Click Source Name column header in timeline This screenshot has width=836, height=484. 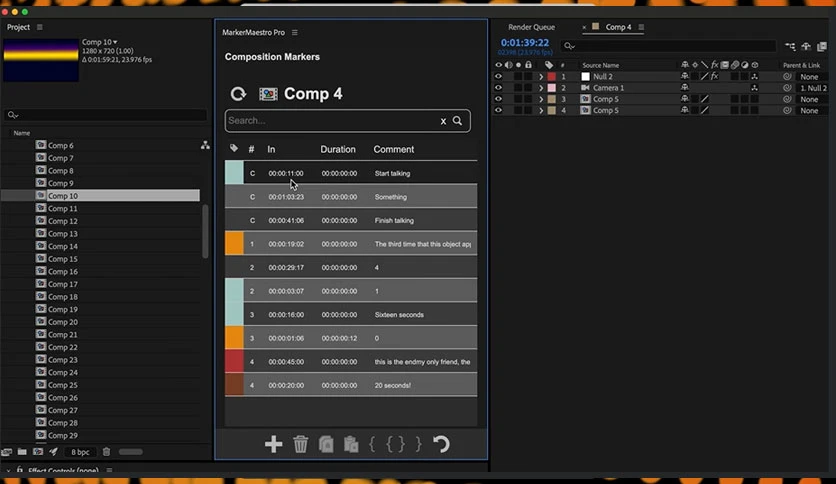pyautogui.click(x=600, y=65)
